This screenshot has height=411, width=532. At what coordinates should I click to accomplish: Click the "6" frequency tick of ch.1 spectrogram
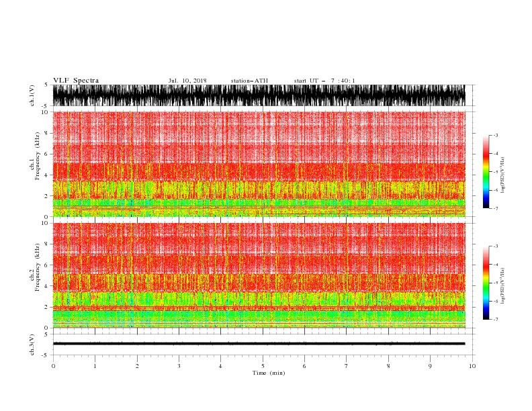pyautogui.click(x=46, y=154)
